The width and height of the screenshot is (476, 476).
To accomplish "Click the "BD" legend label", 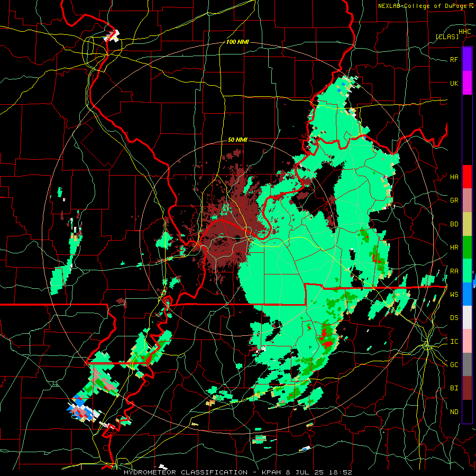I will (x=454, y=224).
